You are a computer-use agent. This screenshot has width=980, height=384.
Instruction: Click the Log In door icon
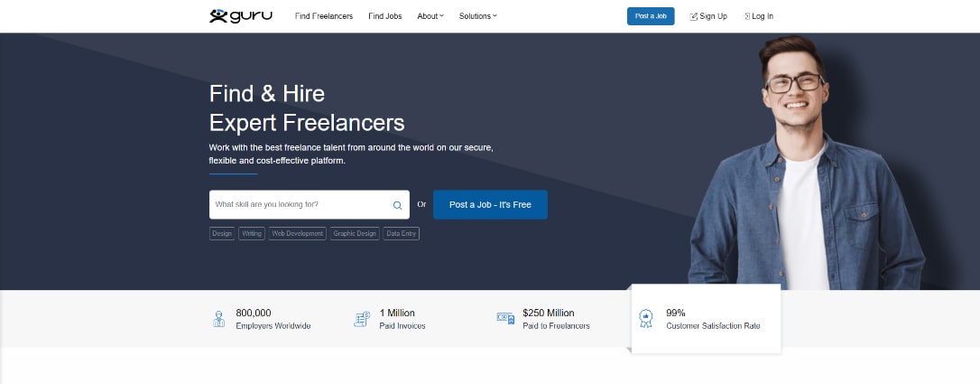click(x=747, y=16)
